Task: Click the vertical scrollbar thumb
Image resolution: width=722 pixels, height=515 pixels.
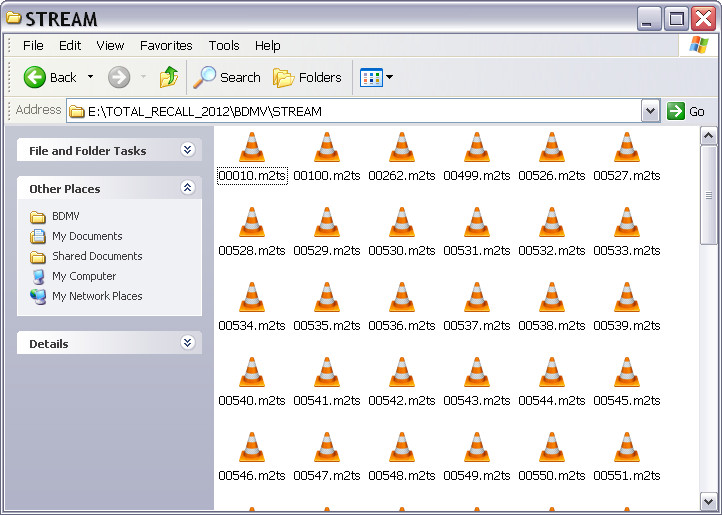Action: pyautogui.click(x=708, y=195)
